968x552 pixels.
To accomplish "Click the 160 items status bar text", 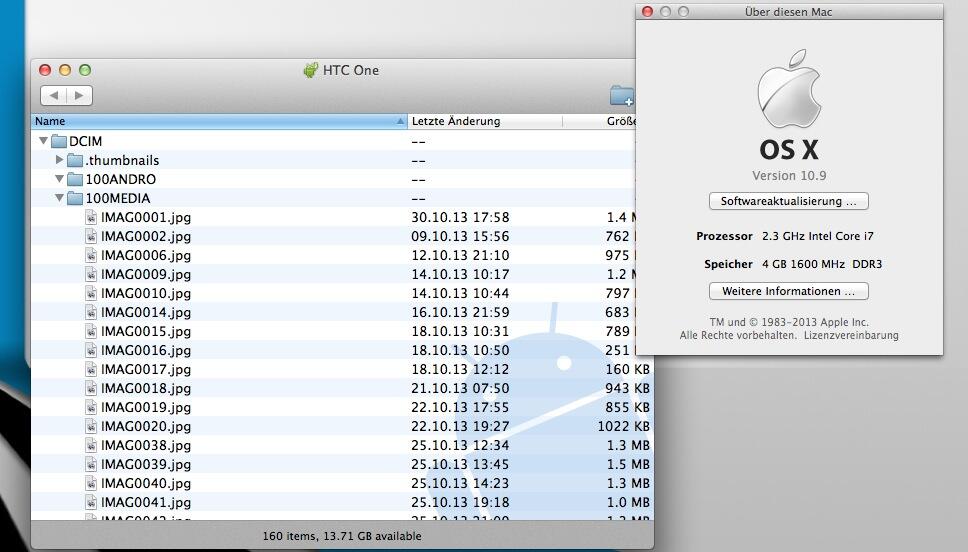I will pos(342,536).
